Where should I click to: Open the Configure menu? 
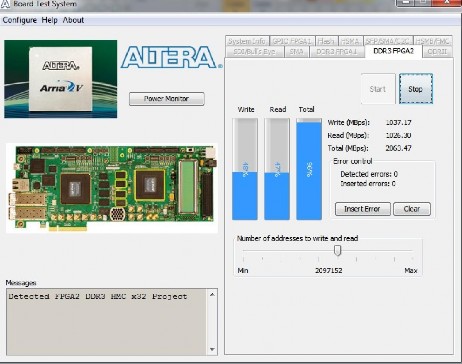[x=20, y=20]
